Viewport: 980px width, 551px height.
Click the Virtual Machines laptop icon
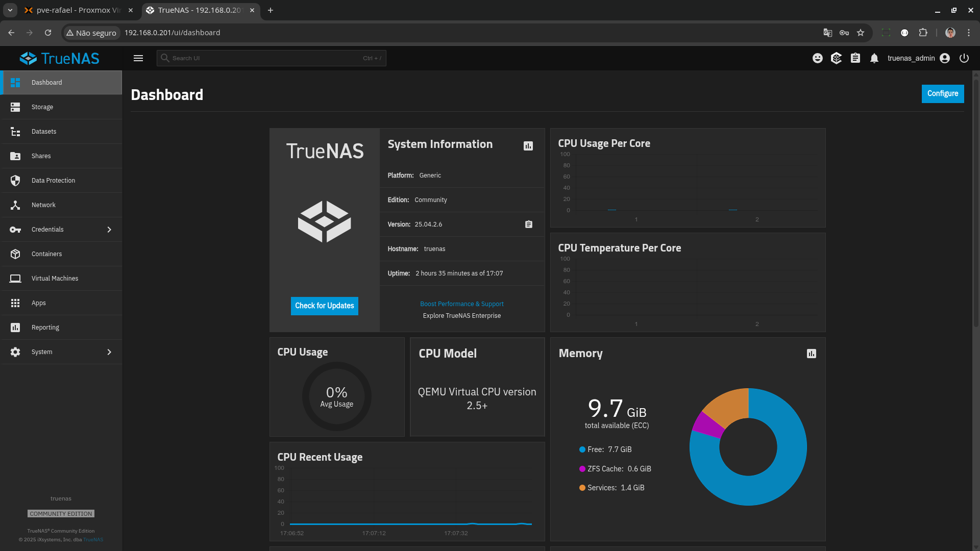pyautogui.click(x=15, y=279)
